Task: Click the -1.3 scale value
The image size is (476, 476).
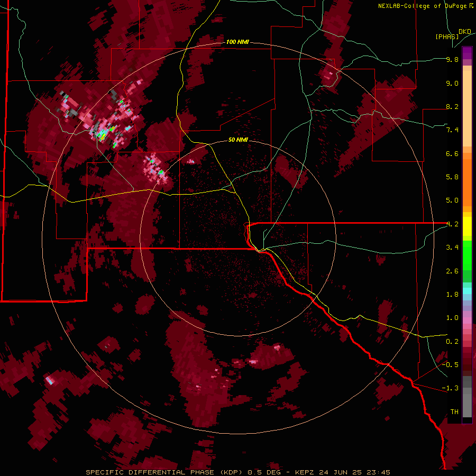Action: pos(450,388)
